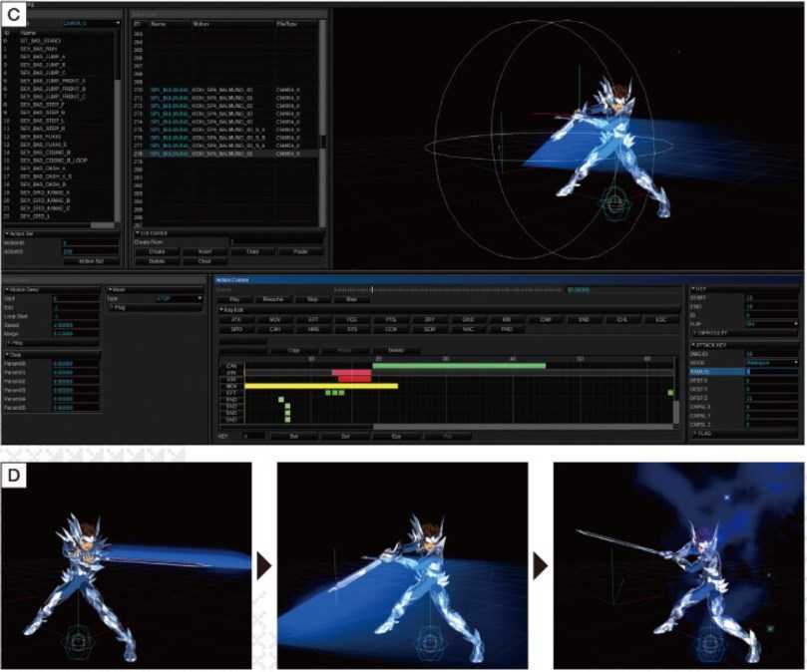The height and width of the screenshot is (672, 807).
Task: Open the image of the forward sword thrust with a blue trail
Action: tap(126, 565)
